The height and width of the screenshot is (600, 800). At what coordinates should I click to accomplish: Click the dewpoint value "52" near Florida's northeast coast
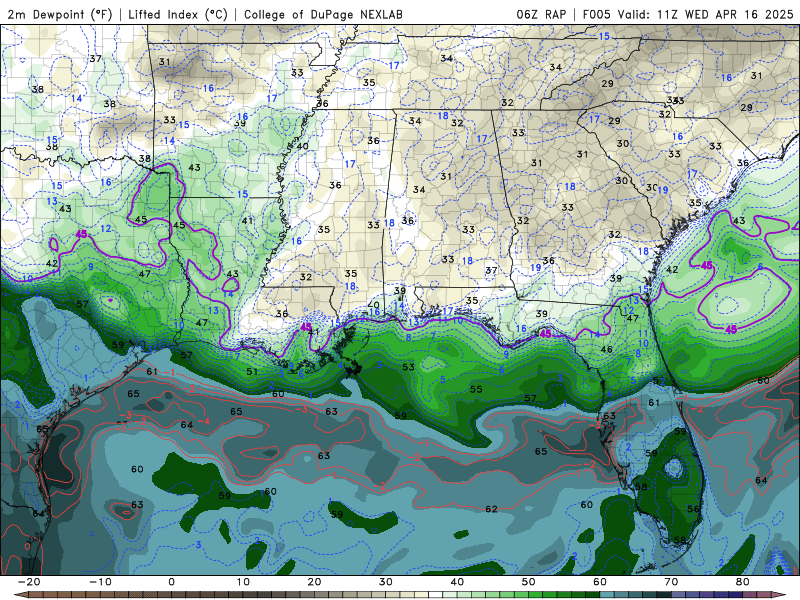coord(659,381)
